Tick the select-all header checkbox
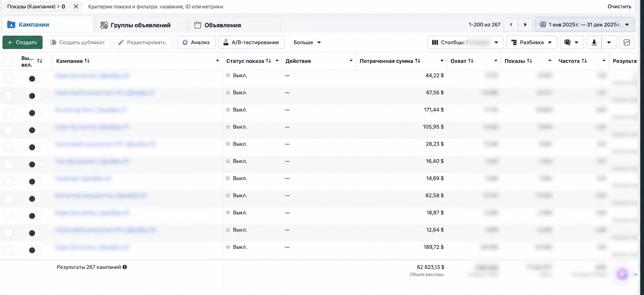Viewport: 644px width, 295px height. point(8,61)
